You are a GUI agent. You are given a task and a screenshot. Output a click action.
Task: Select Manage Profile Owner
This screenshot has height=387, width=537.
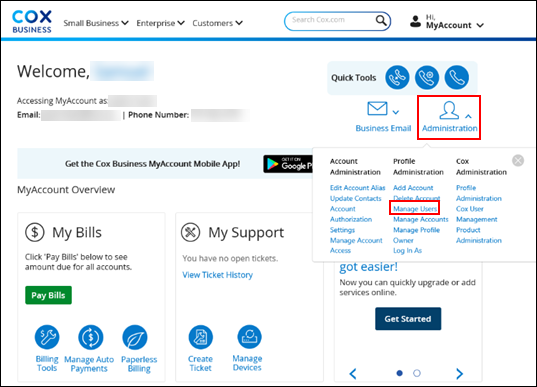416,235
